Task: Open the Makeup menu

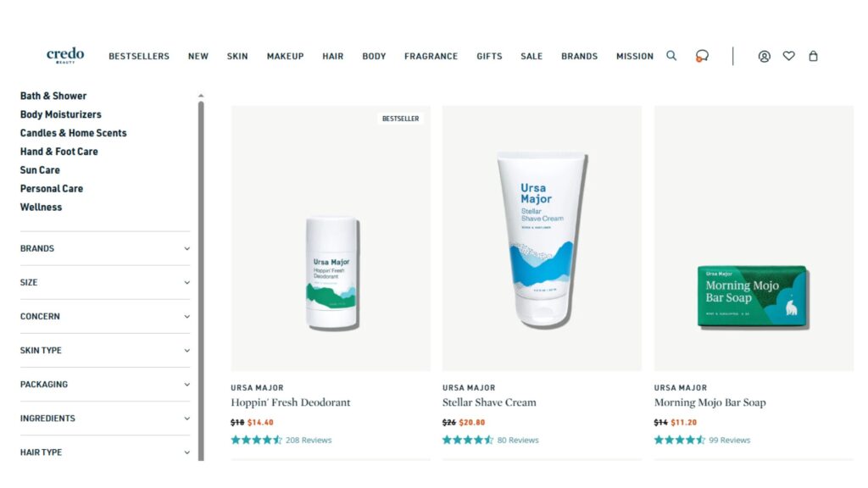Action: (285, 56)
